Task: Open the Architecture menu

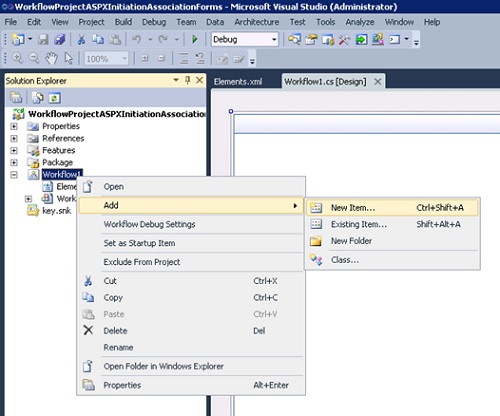Action: click(257, 22)
